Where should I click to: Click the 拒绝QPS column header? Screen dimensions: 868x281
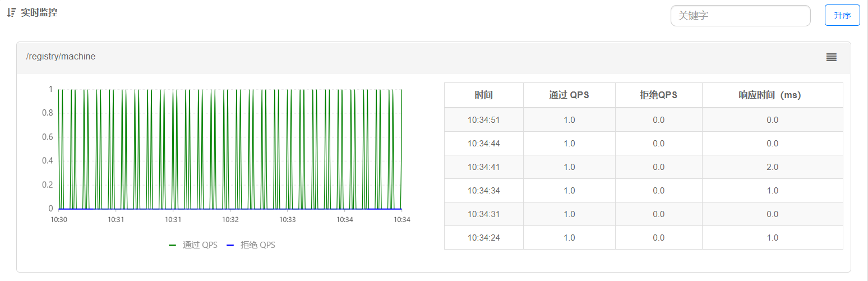click(658, 95)
